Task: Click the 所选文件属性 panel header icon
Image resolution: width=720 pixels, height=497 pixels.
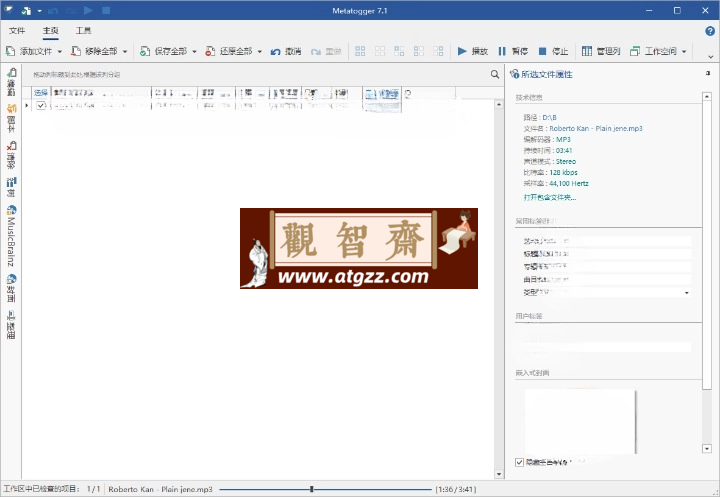Action: pos(514,74)
